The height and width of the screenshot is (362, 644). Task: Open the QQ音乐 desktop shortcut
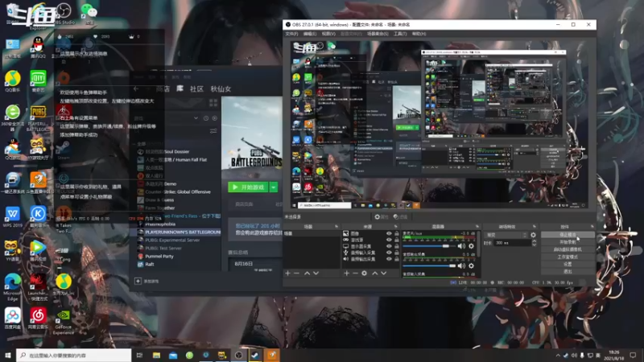[x=13, y=81]
